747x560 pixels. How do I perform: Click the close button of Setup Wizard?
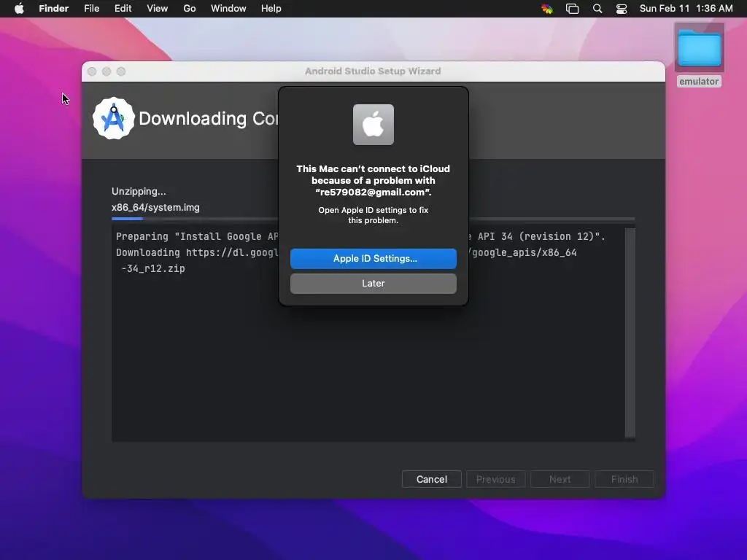[x=92, y=71]
